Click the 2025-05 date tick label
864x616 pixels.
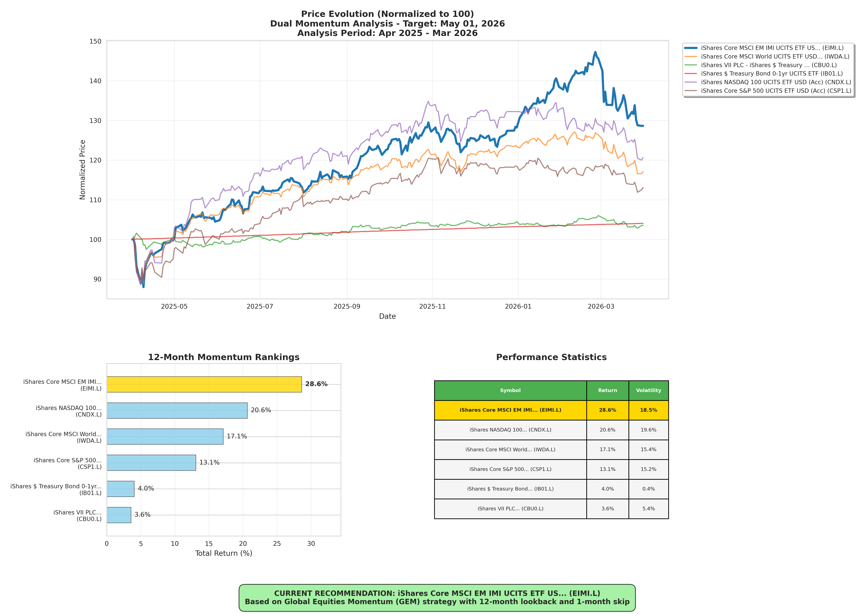click(174, 307)
